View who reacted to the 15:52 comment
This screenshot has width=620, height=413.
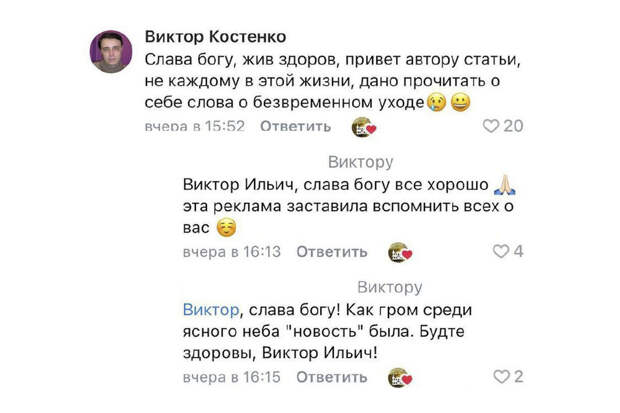[x=363, y=127]
